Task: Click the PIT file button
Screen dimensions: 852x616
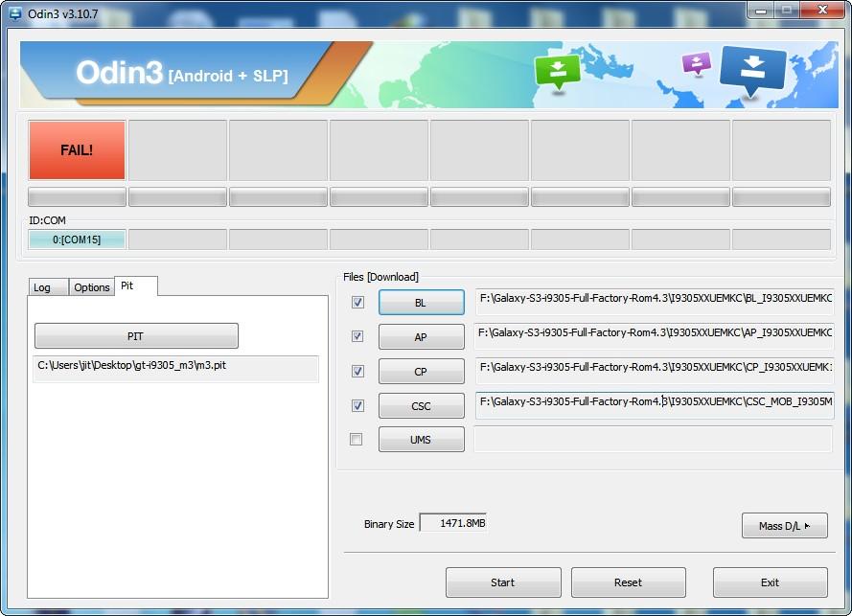Action: click(x=136, y=336)
